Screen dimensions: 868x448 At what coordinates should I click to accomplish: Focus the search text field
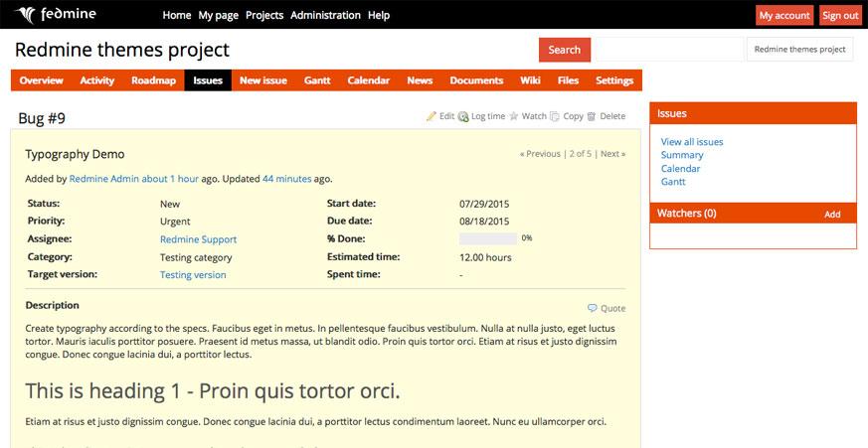click(667, 50)
